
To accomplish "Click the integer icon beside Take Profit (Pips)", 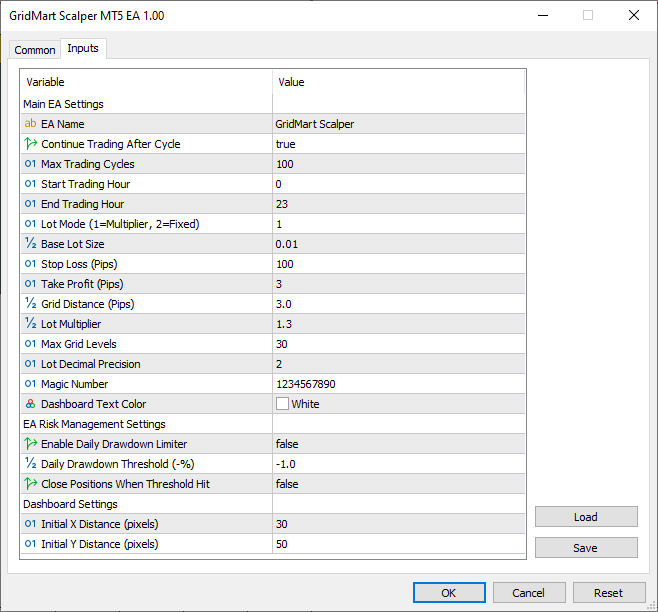I will pyautogui.click(x=30, y=284).
